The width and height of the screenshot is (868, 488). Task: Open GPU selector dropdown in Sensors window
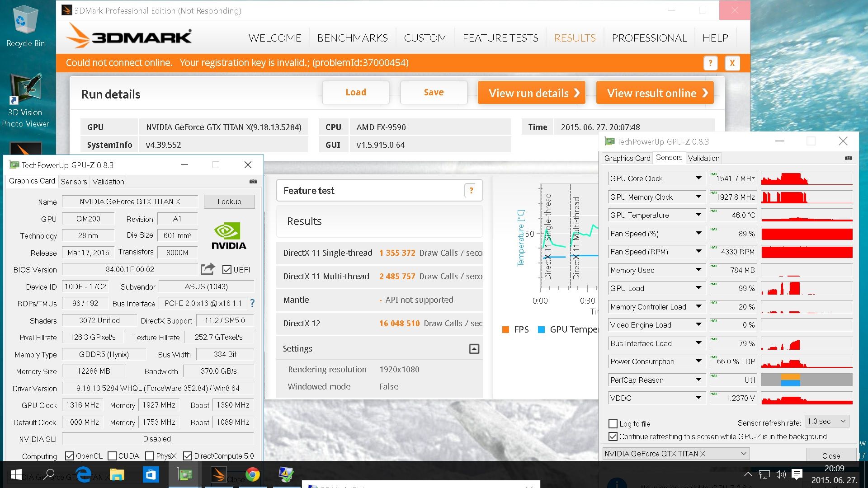[676, 454]
